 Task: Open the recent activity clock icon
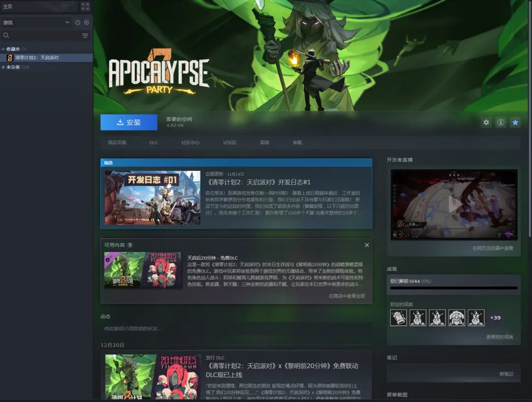click(x=78, y=22)
